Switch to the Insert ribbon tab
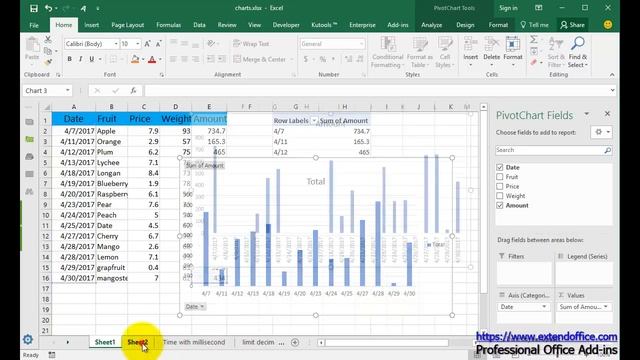 tap(91, 25)
